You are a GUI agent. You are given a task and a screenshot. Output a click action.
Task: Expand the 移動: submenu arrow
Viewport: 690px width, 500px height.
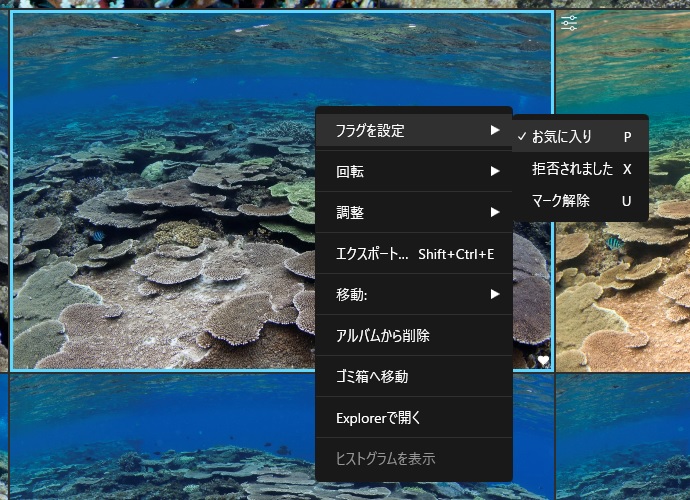tap(495, 294)
